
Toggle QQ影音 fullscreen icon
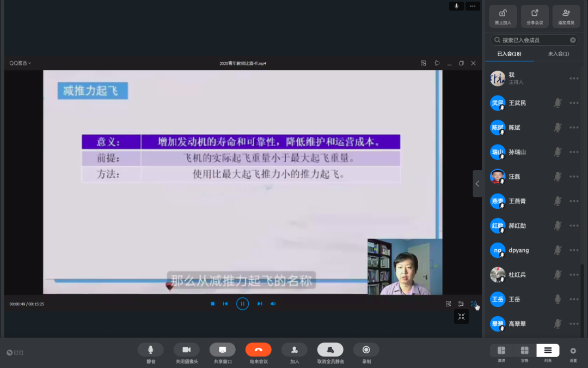pyautogui.click(x=473, y=304)
